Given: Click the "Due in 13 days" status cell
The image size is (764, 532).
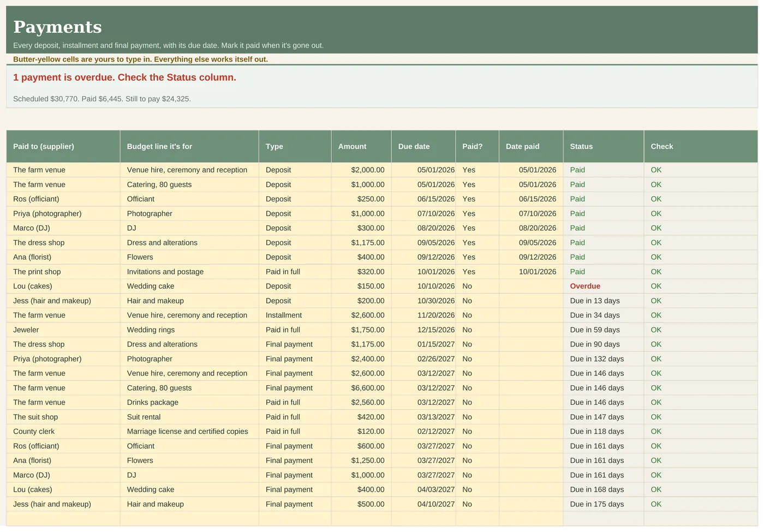Looking at the screenshot, I should click(x=604, y=301).
